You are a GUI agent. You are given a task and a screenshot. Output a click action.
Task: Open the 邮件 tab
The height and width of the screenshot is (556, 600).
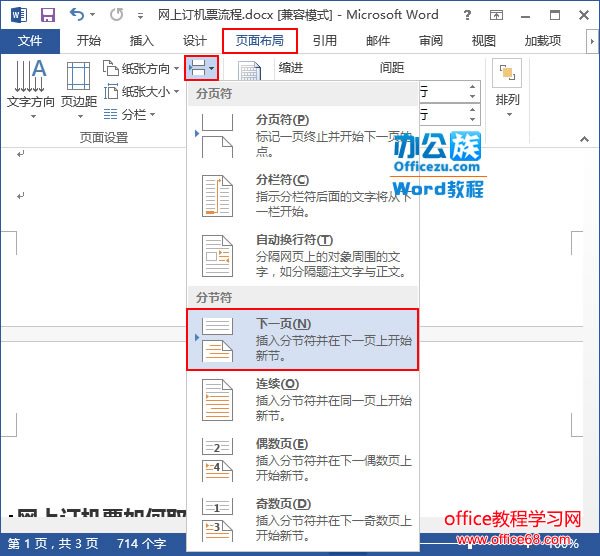tap(378, 41)
